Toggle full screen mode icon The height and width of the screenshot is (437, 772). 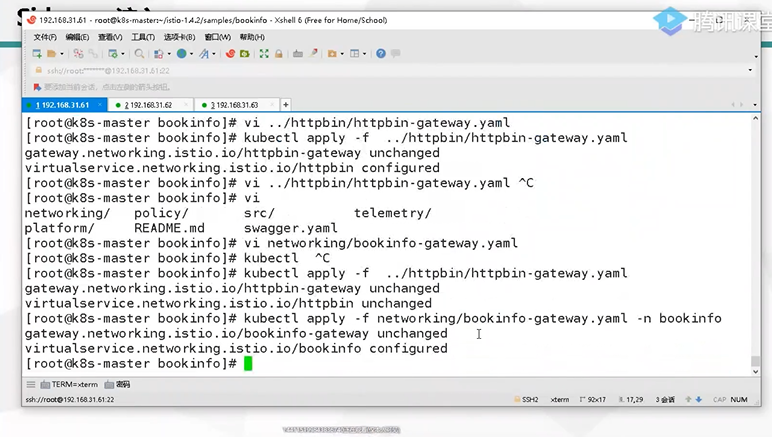click(x=264, y=54)
